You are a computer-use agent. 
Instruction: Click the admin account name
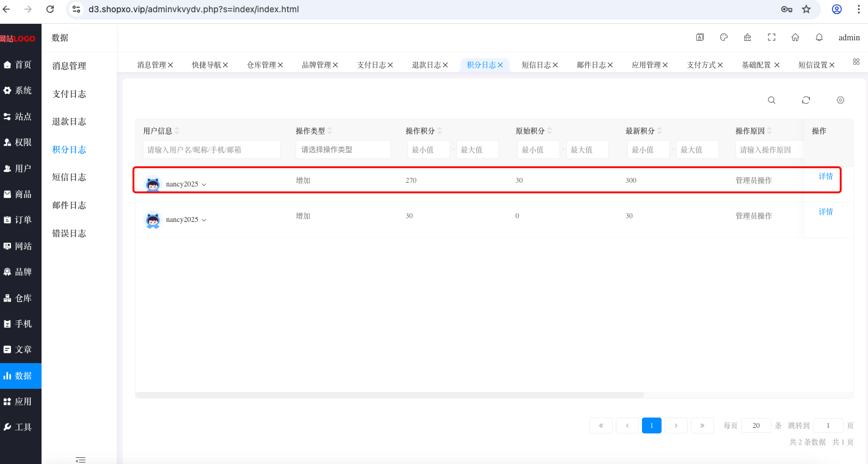click(849, 38)
